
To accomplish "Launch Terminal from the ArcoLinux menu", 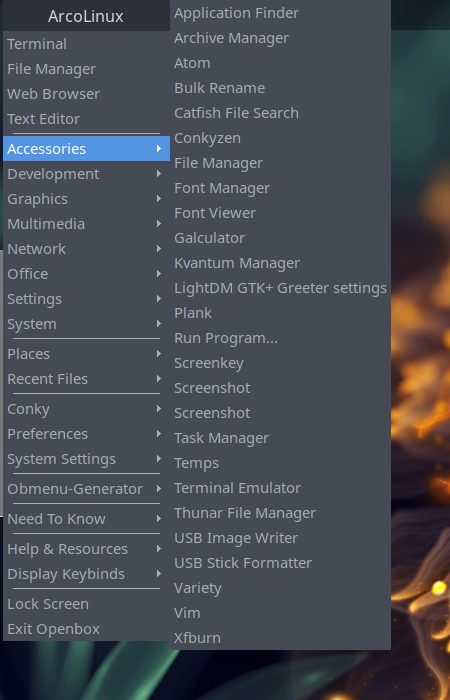I will pos(86,44).
